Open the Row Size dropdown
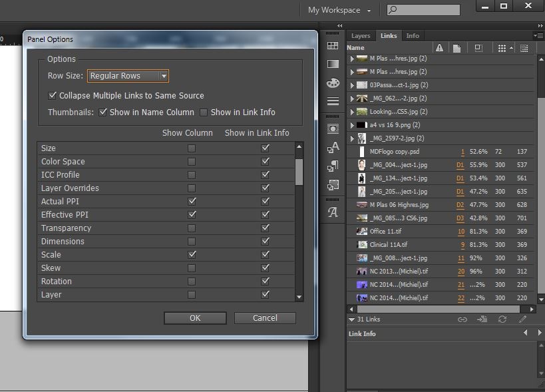 click(128, 76)
